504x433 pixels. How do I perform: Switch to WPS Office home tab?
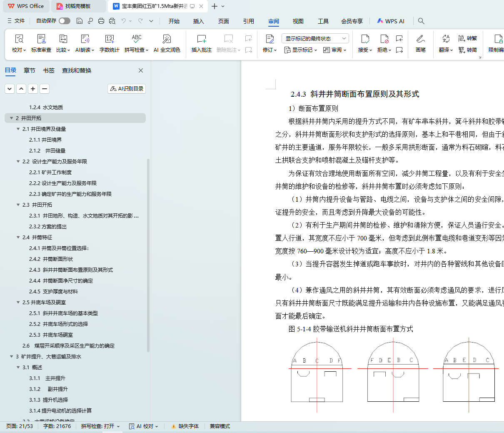(26, 6)
